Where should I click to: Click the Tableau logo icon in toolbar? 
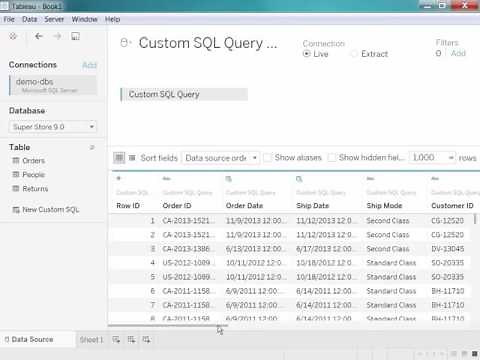[13, 36]
